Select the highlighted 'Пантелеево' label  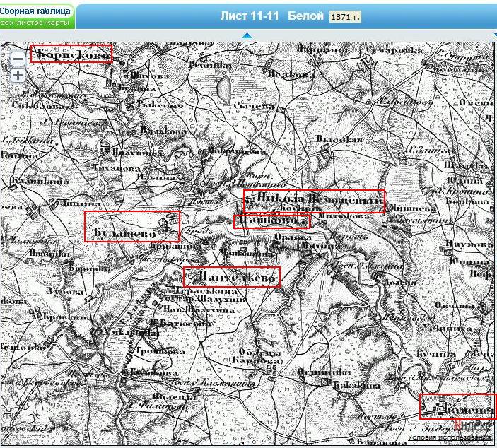coord(231,277)
